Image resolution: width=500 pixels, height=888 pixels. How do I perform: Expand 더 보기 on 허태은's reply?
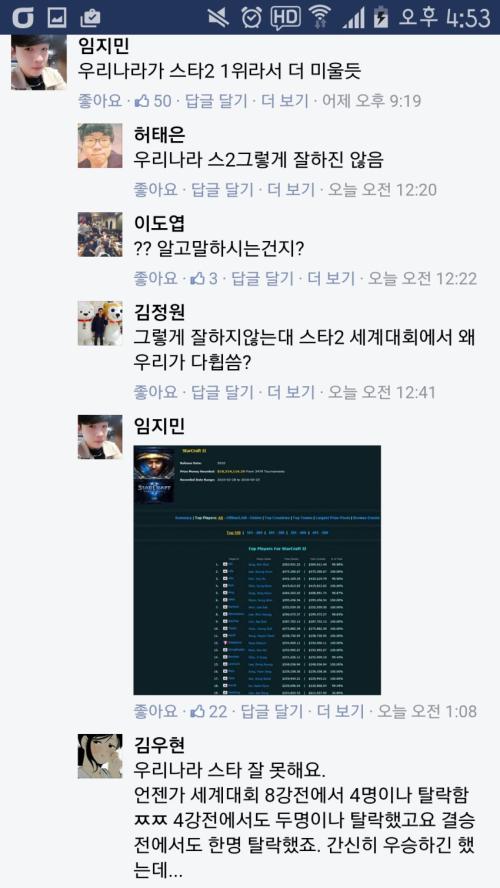point(293,190)
